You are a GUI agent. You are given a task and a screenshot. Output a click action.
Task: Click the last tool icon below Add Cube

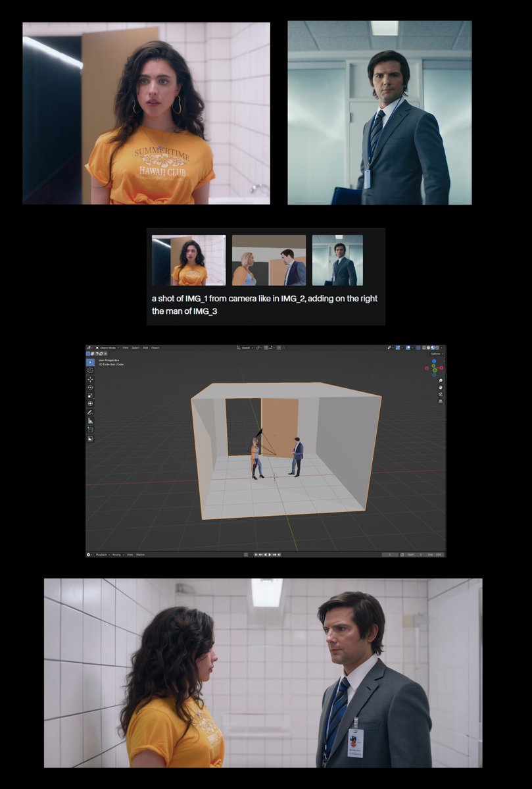tap(91, 439)
